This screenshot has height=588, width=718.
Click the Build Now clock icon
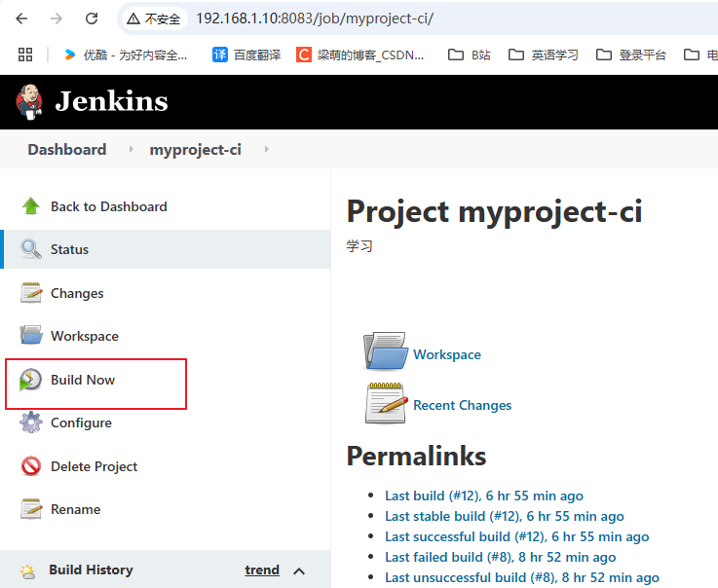(x=30, y=380)
